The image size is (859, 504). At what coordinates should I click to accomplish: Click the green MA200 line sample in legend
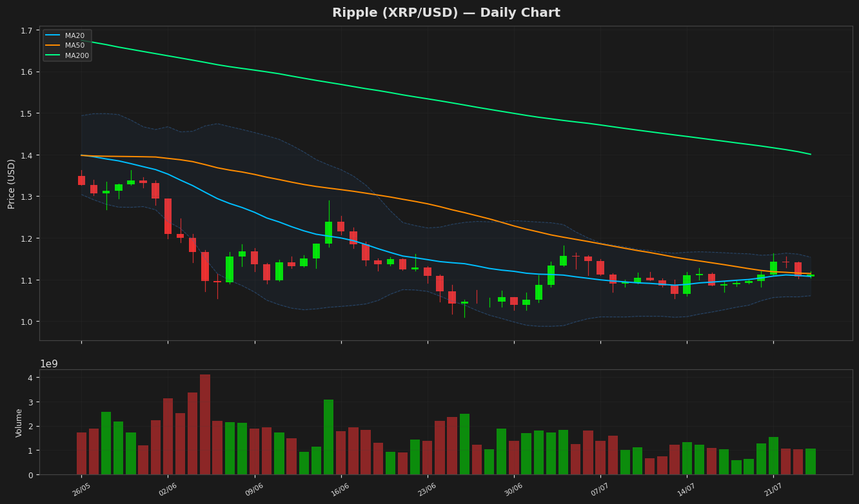tap(54, 55)
